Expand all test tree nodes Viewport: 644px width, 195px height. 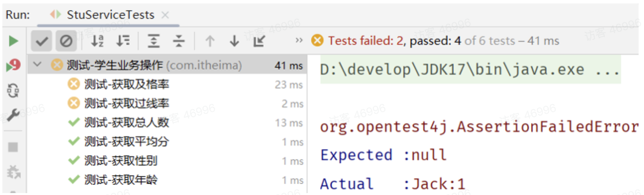click(x=154, y=41)
